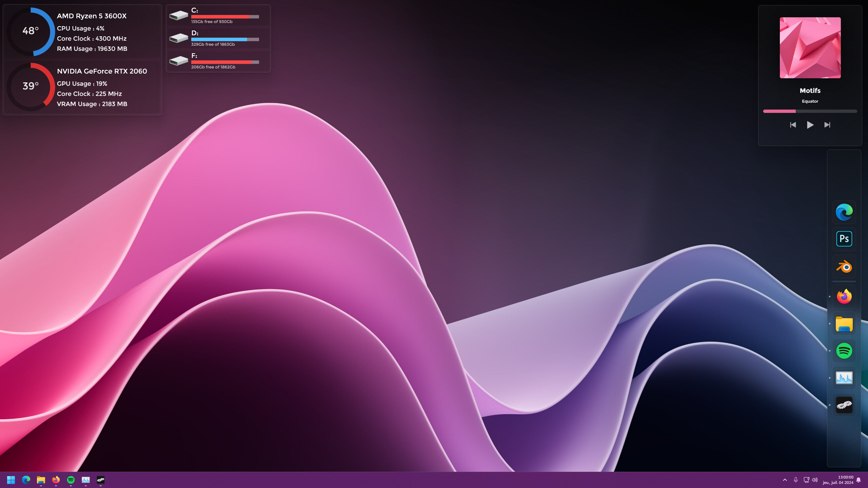868x488 pixels.
Task: Launch Blender from the side dock
Action: (844, 266)
